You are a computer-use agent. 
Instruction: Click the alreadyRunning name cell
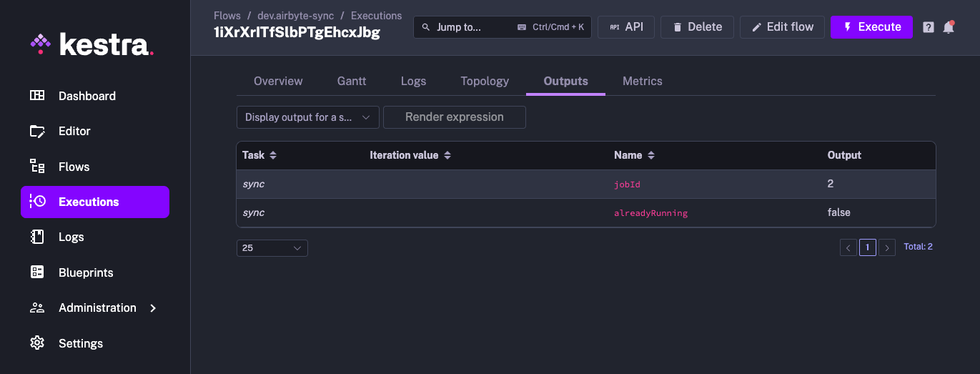(x=650, y=213)
